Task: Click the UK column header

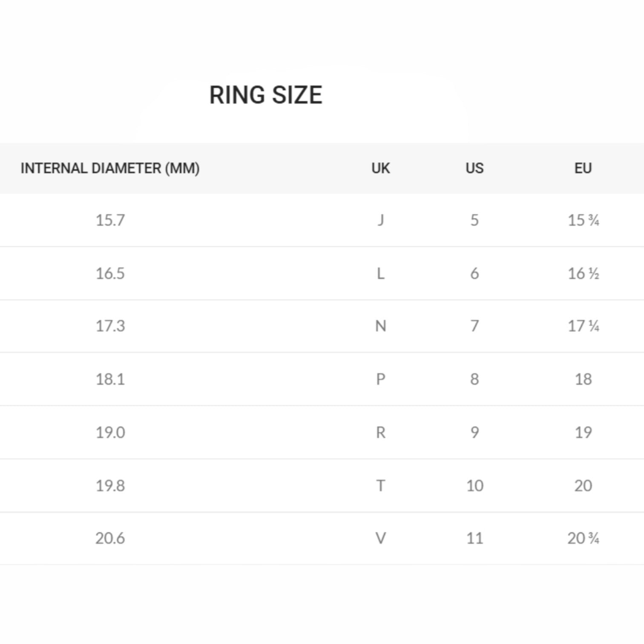Action: pos(380,168)
